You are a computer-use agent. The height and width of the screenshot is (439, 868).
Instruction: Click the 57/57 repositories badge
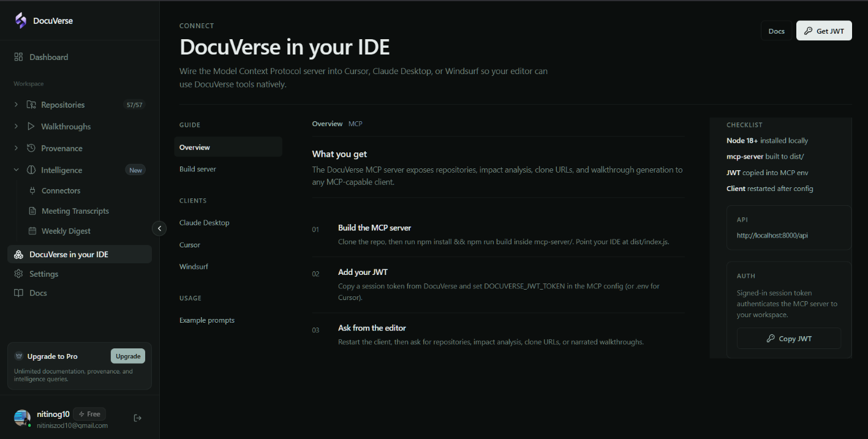point(134,105)
